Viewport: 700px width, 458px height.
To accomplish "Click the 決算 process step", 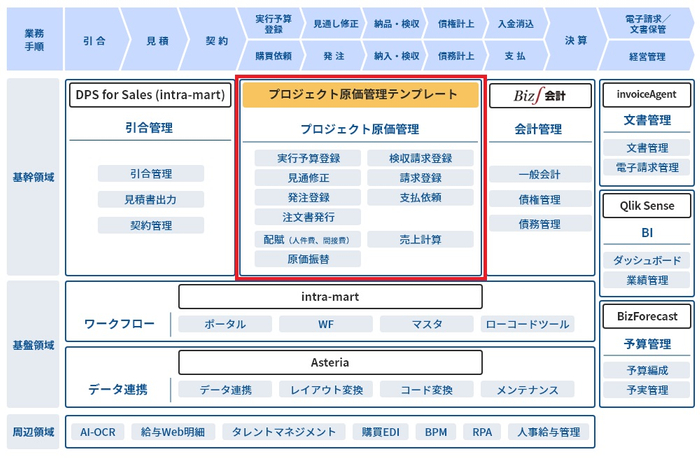I will (576, 40).
